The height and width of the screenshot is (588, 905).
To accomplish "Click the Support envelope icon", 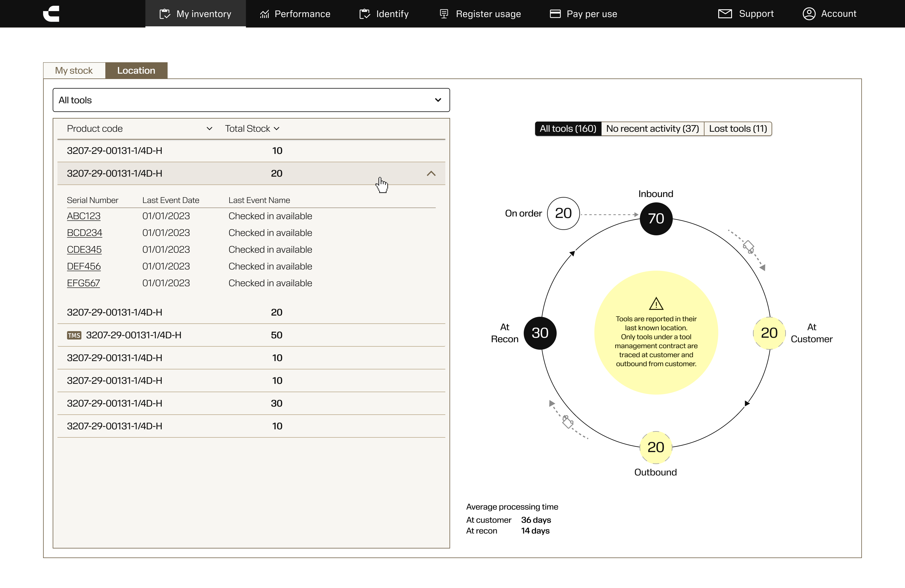I will click(725, 14).
